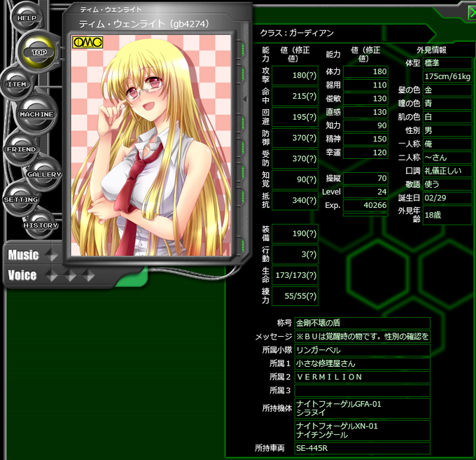476x460 pixels.
Task: Click the 体力 value 180
Action: tap(365, 71)
